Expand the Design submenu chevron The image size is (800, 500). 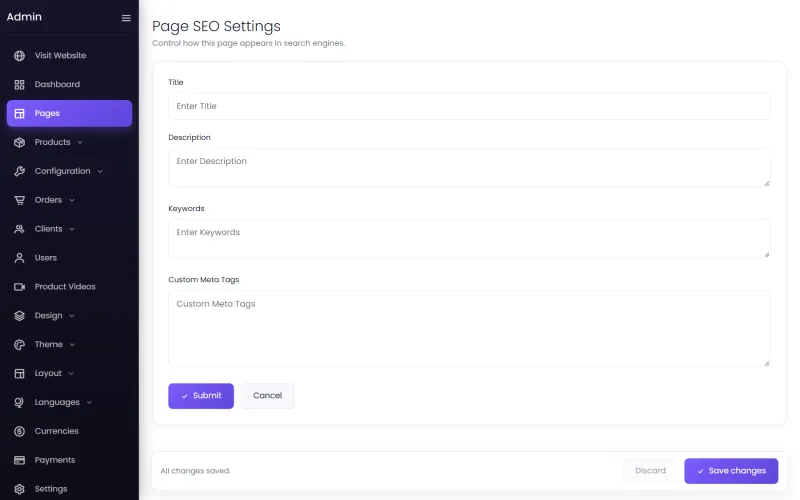pos(72,316)
